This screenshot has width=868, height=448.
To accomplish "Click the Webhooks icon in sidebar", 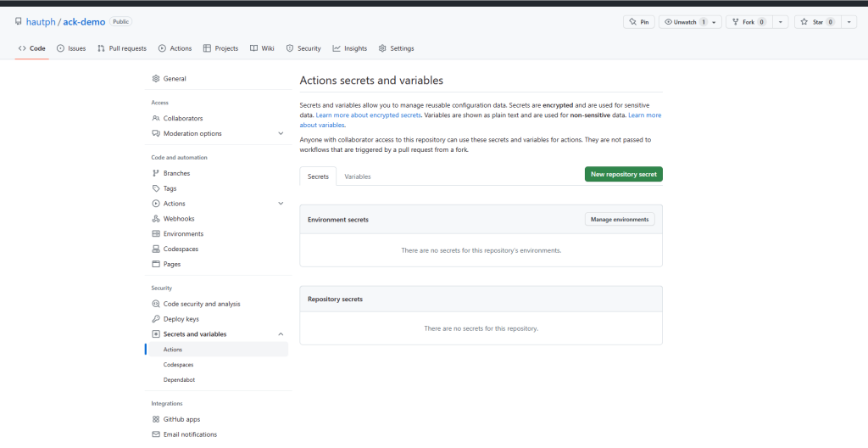I will [156, 219].
